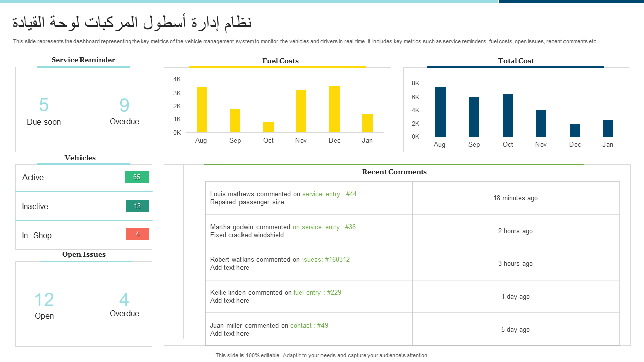
Task: Select the Nov bar in Total Cost chart
Action: coord(541,123)
